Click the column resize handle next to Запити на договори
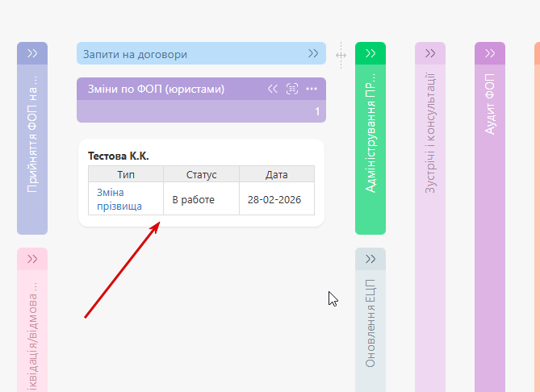 tap(341, 55)
